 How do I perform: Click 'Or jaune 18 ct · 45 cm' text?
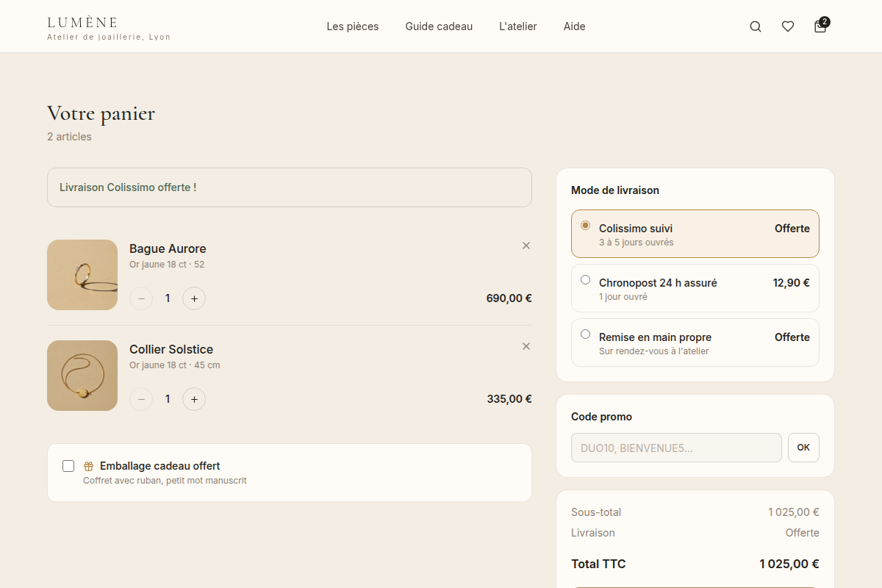pyautogui.click(x=175, y=365)
